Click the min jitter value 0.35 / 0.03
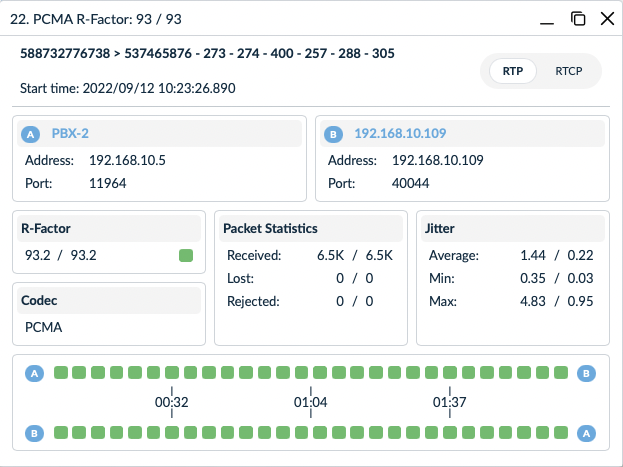The image size is (623, 467). click(557, 278)
